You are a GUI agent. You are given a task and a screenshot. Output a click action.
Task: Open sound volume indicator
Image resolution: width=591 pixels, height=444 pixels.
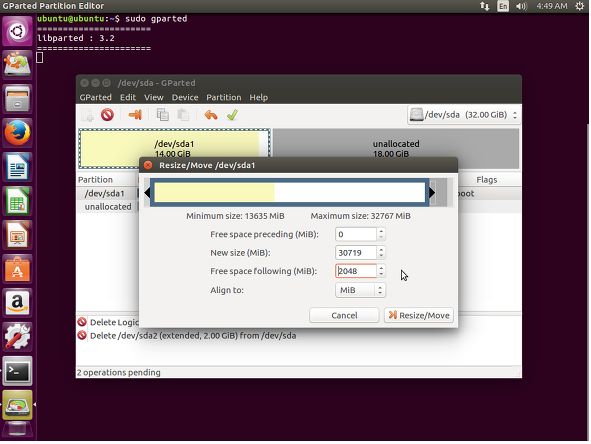pyautogui.click(x=521, y=6)
